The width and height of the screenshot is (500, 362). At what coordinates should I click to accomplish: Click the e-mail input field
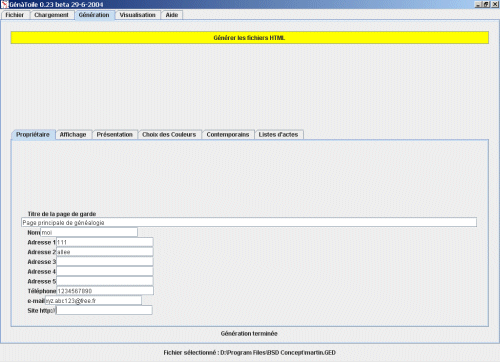tap(93, 301)
